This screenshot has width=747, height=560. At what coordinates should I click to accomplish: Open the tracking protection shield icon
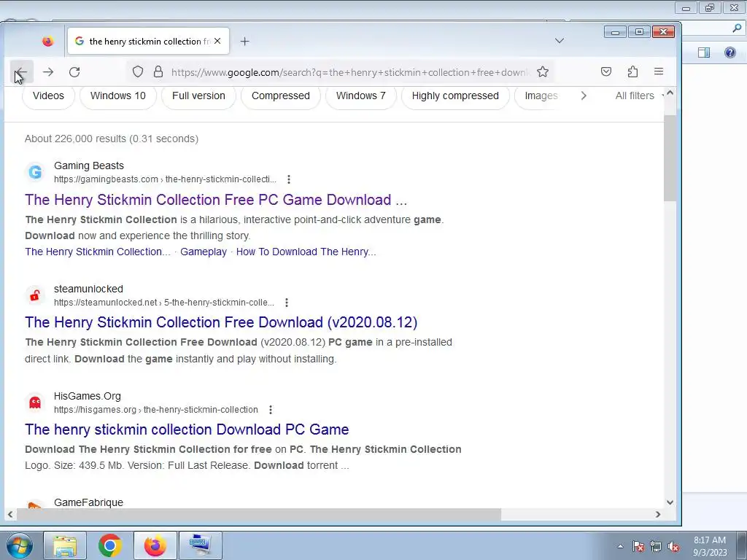pos(138,72)
